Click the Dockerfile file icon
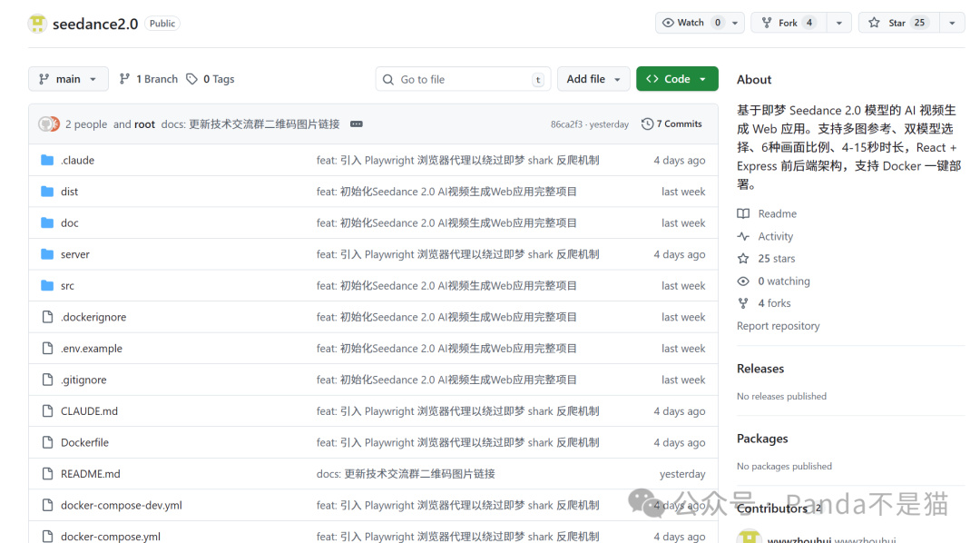 [x=47, y=441]
